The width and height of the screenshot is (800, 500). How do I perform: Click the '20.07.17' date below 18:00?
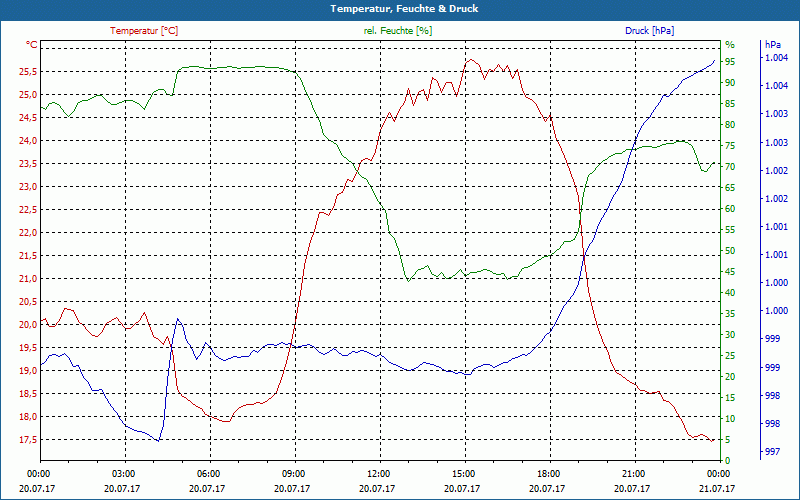coord(548,488)
